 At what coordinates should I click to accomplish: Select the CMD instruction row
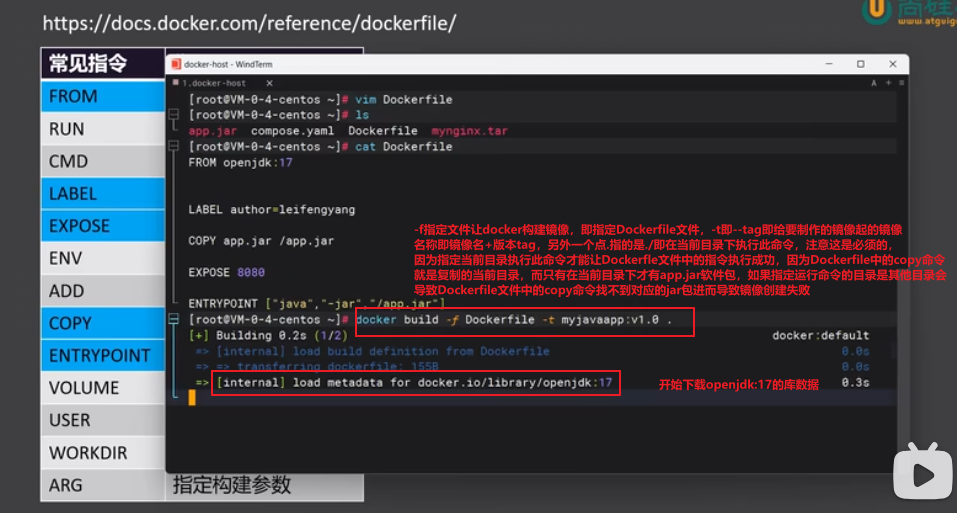tap(103, 161)
